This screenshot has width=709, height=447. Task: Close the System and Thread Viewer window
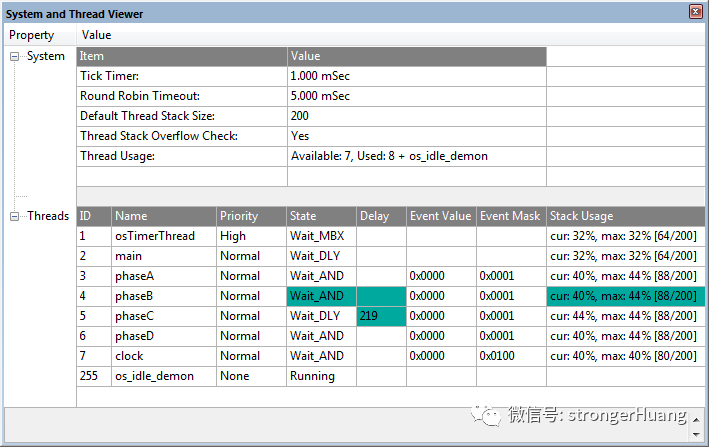click(695, 11)
